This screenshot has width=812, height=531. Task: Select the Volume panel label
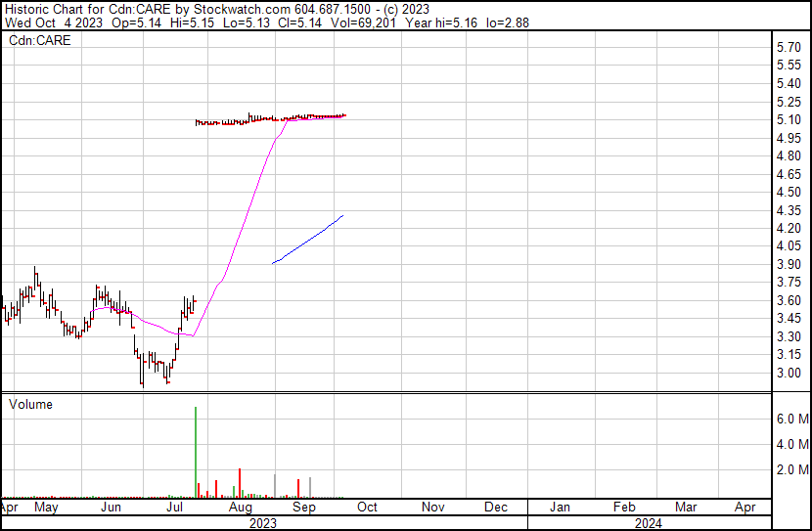tap(30, 404)
